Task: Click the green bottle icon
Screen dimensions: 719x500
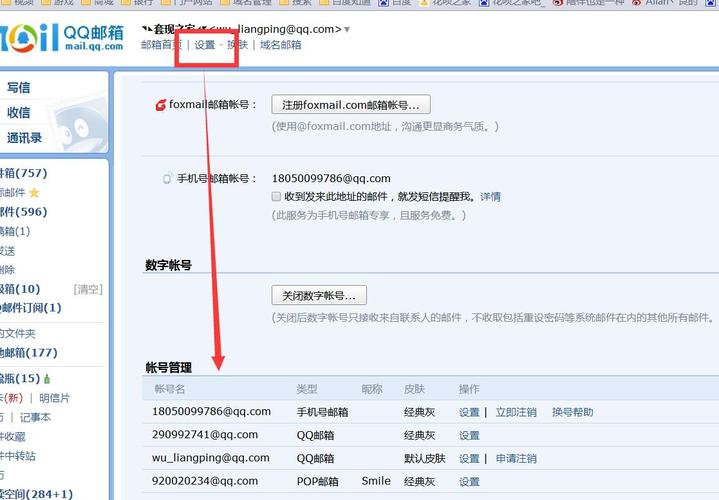Action: point(47,379)
